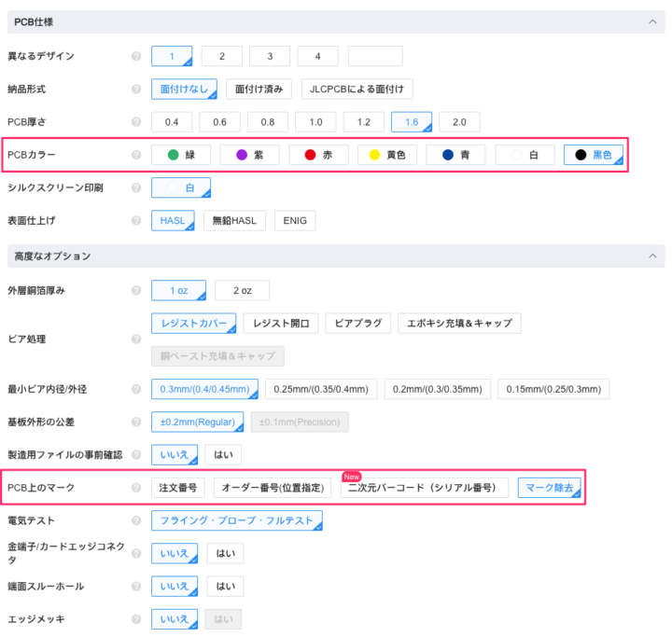Click help icon beside PCB厚さ

[x=136, y=122]
